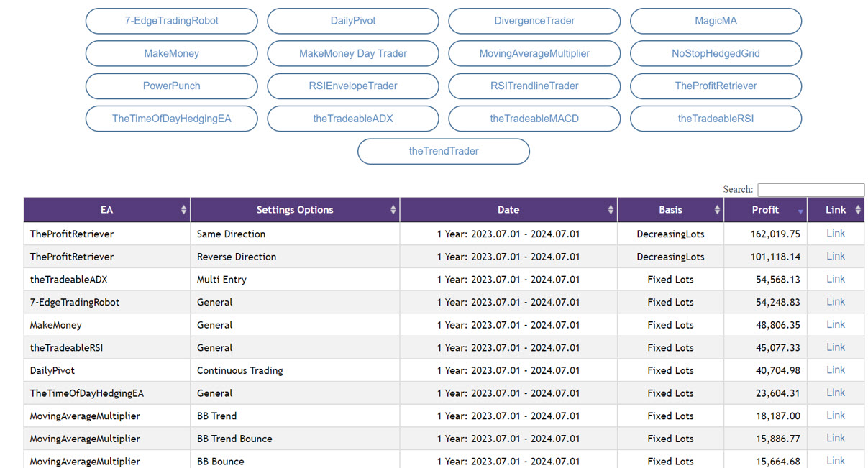
Task: Click the RSIEnvelopeTrader button
Action: [353, 86]
